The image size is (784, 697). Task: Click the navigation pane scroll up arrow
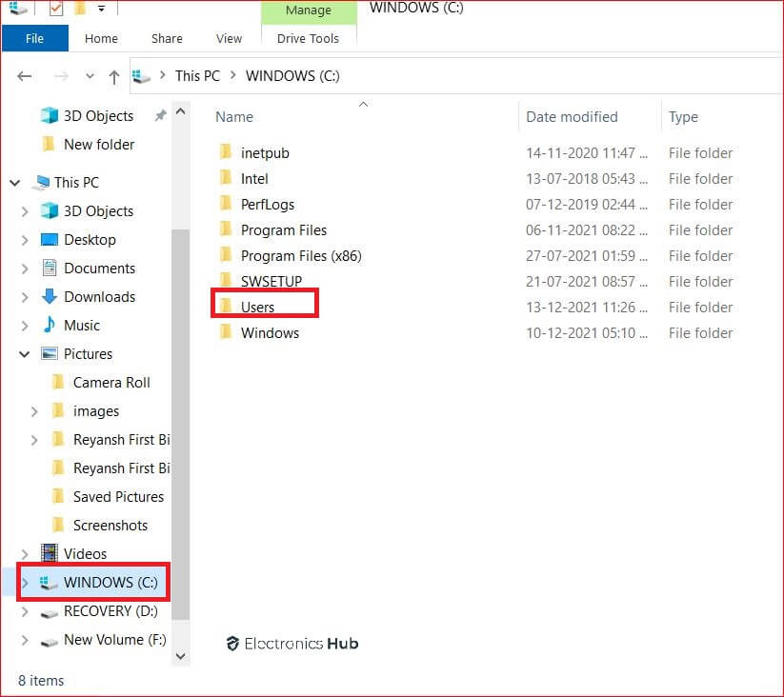(180, 111)
